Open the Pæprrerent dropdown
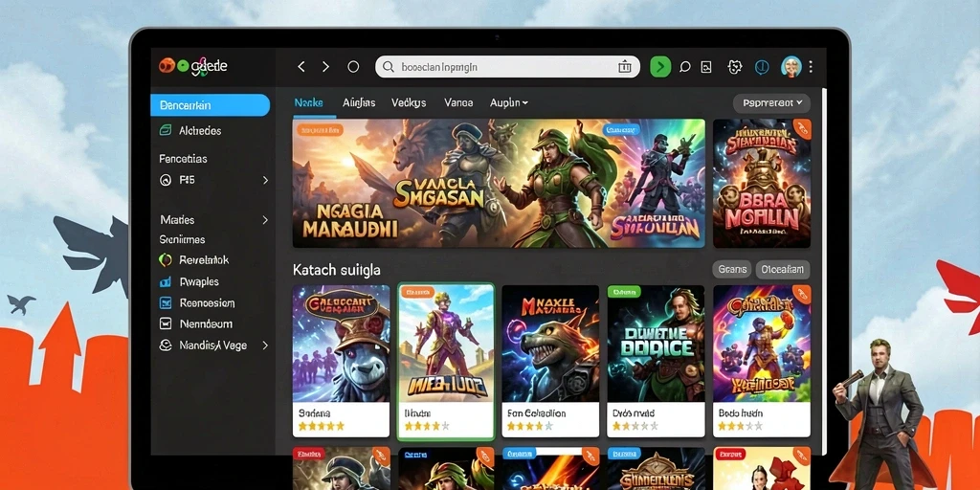The width and height of the screenshot is (980, 490). click(772, 102)
